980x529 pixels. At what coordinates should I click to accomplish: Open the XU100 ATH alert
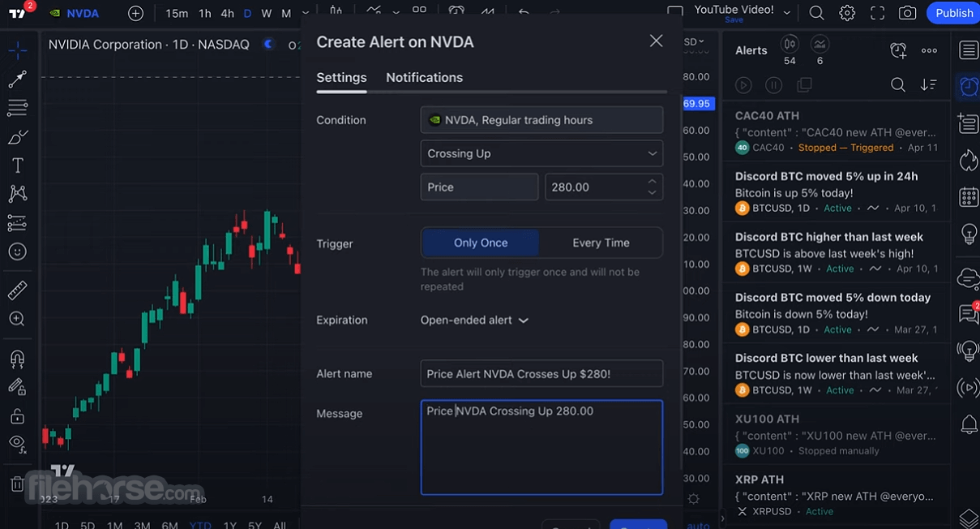point(837,435)
